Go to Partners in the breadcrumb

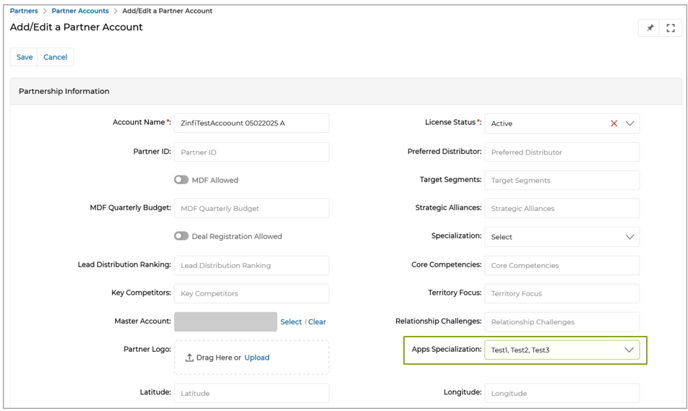[x=24, y=11]
